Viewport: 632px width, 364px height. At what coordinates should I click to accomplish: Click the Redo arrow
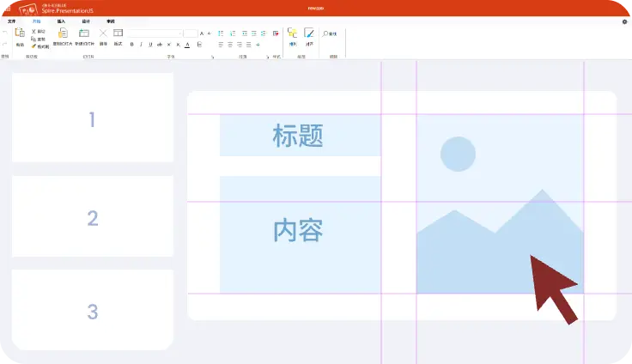click(5, 44)
